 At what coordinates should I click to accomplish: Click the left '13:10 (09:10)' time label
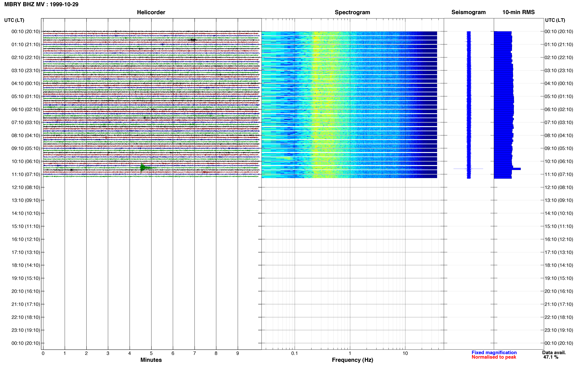(26, 200)
